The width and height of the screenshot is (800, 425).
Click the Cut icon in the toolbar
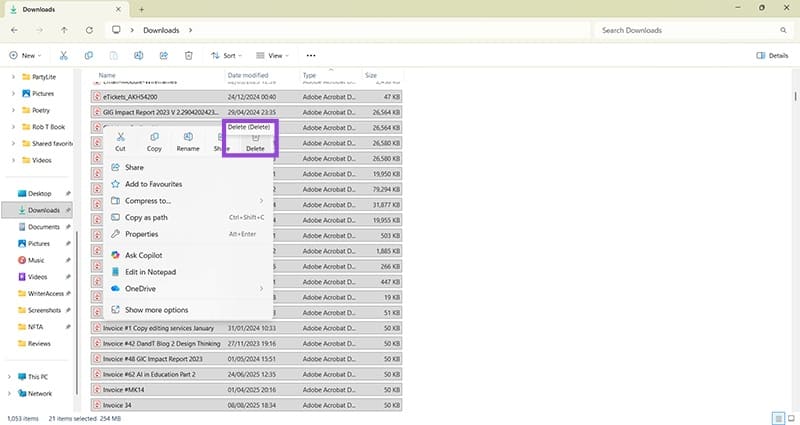point(64,56)
